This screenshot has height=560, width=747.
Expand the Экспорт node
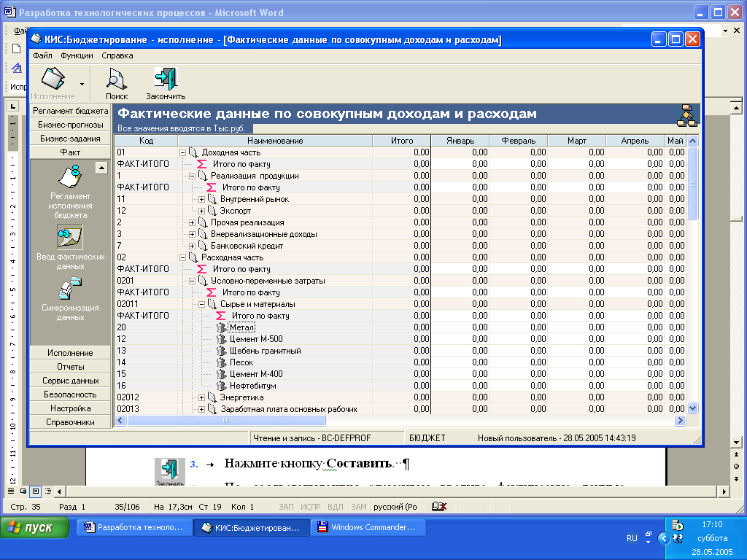[201, 211]
